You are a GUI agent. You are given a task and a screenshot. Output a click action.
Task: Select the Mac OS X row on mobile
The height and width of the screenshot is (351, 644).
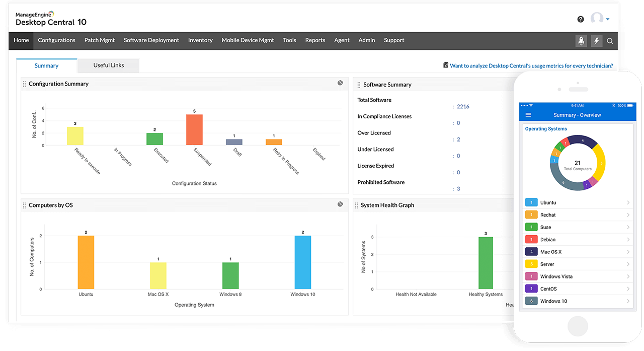click(x=577, y=252)
